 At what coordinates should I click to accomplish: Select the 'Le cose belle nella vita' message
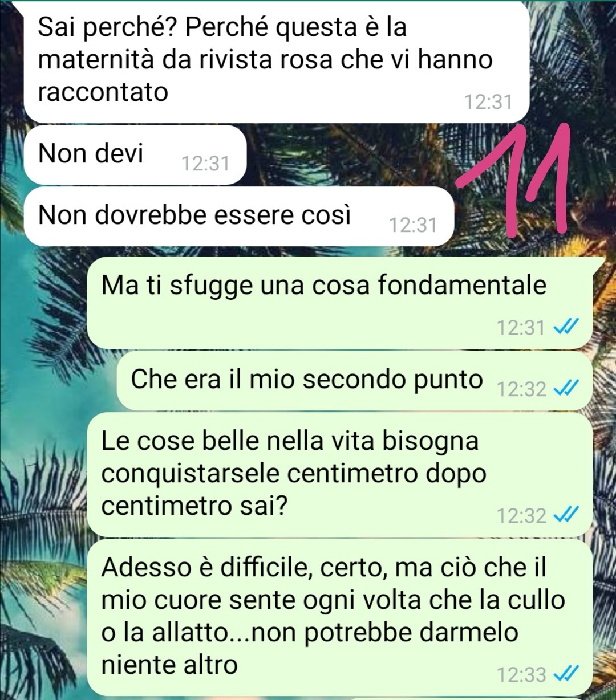[340, 474]
